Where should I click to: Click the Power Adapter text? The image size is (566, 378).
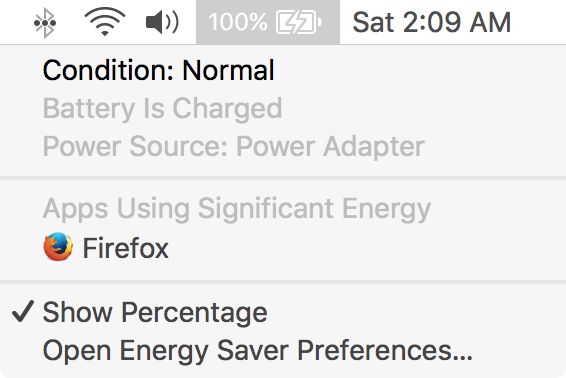[330, 147]
